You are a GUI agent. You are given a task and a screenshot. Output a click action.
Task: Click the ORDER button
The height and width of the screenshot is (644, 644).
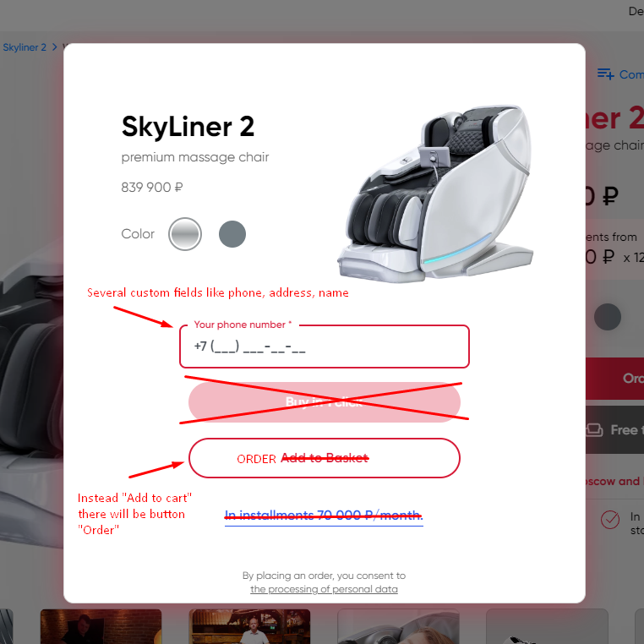(x=325, y=458)
